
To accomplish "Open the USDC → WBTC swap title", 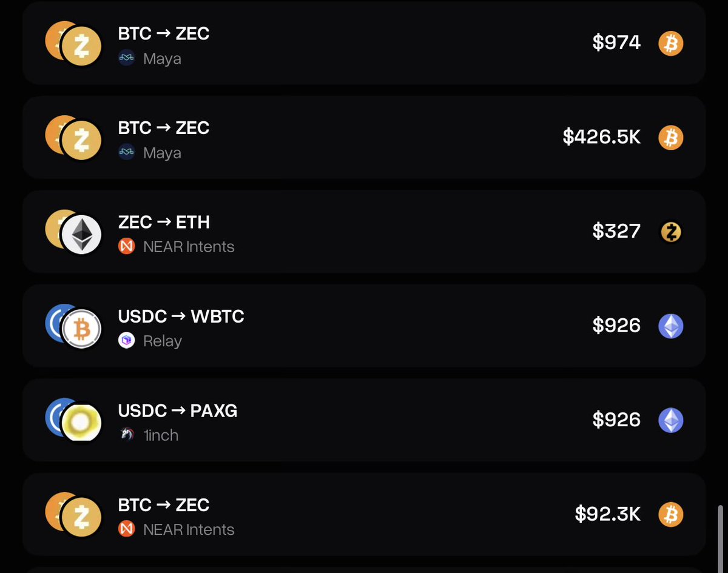I will 181,317.
